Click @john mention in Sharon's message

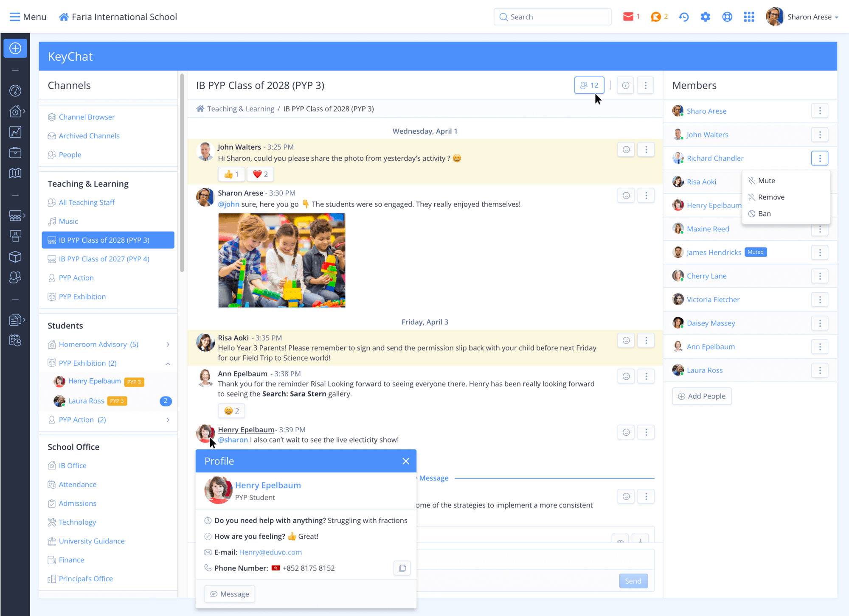click(x=229, y=204)
